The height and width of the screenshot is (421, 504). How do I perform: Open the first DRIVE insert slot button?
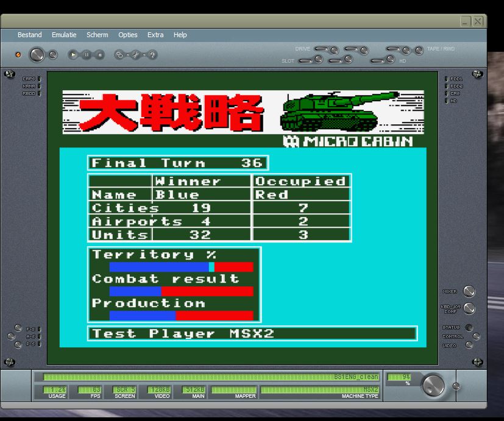coord(321,49)
